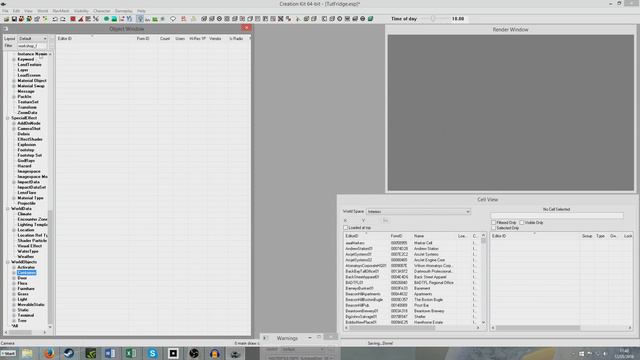This screenshot has height=360, width=640.
Task: Click the red square toolbar icon
Action: 73,19
